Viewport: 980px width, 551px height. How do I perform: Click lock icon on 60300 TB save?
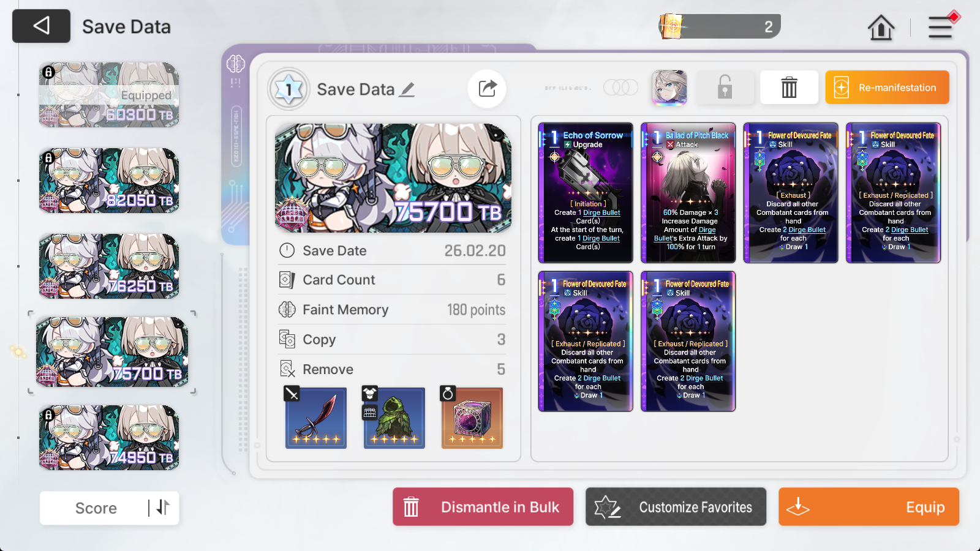pyautogui.click(x=49, y=72)
